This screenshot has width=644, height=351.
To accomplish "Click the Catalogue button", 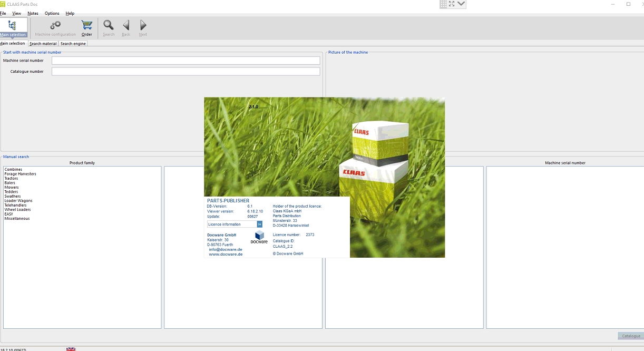I will point(630,336).
